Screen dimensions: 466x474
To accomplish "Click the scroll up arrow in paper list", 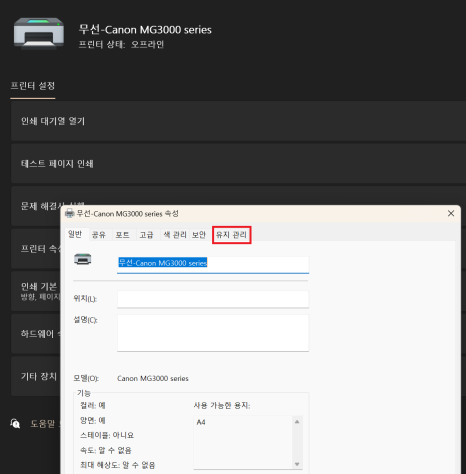I will pos(297,422).
